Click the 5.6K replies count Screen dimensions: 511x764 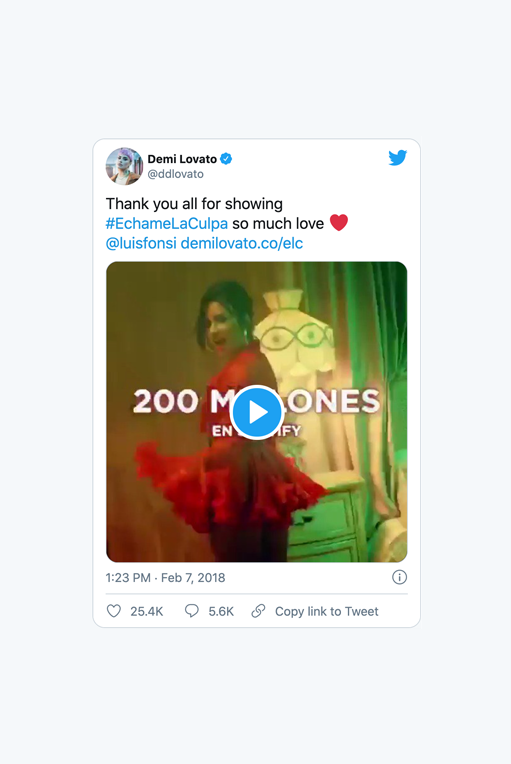pyautogui.click(x=221, y=611)
